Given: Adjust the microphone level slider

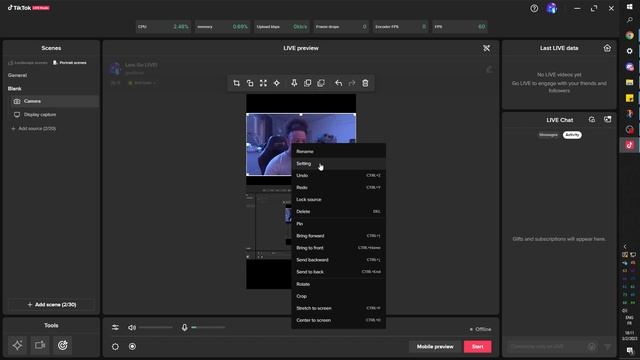Looking at the screenshot, I should coord(208,327).
